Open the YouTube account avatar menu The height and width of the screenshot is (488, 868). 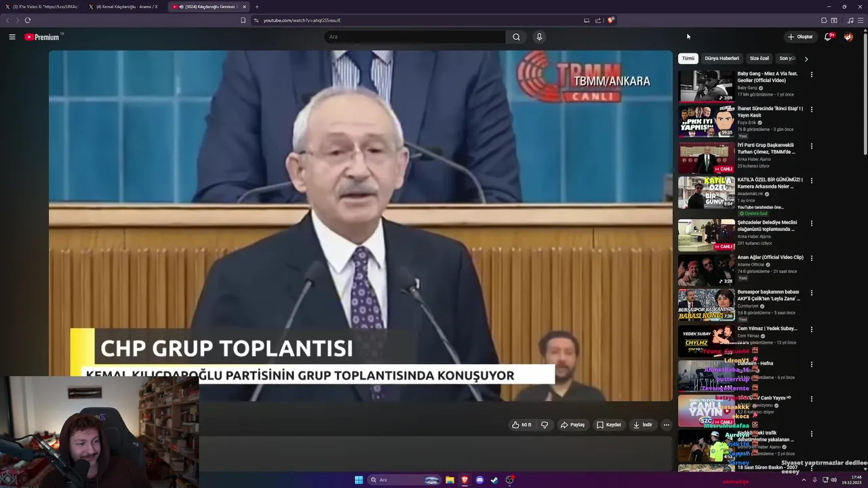(x=848, y=37)
